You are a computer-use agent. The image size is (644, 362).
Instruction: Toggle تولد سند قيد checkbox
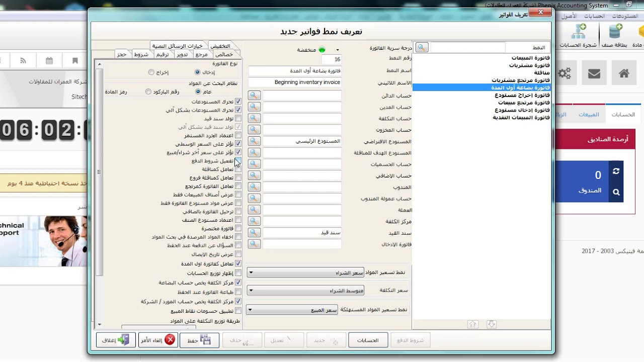(x=238, y=119)
